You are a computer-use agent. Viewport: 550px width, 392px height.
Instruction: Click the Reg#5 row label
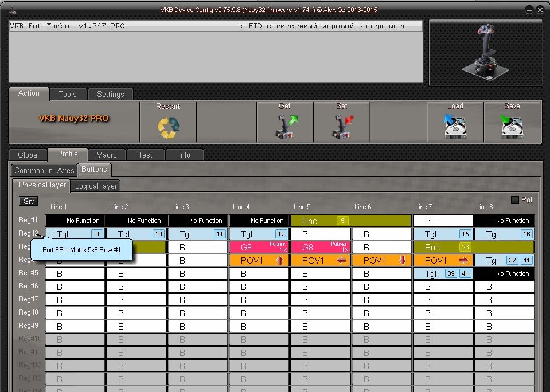pos(28,272)
